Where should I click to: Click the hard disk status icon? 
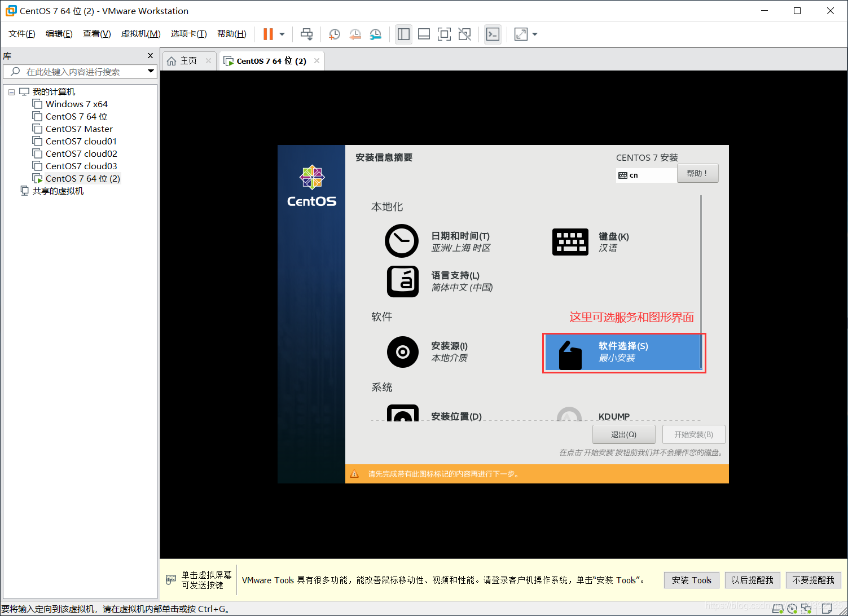point(779,609)
